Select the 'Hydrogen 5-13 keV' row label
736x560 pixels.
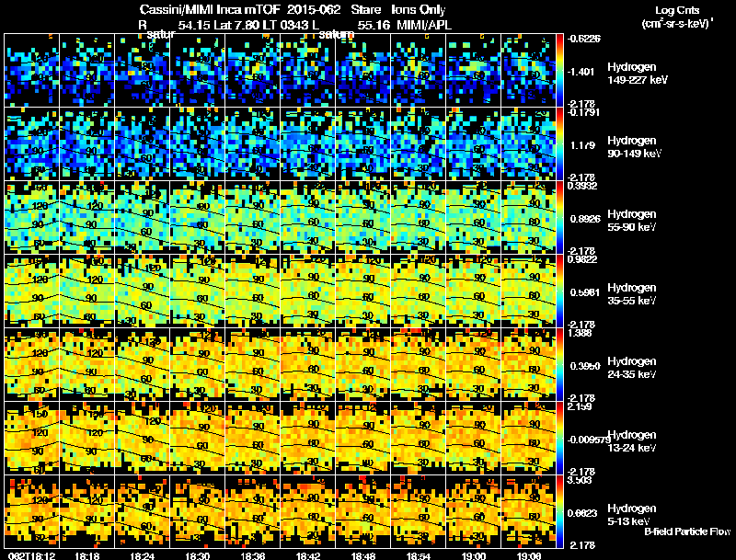(632, 515)
